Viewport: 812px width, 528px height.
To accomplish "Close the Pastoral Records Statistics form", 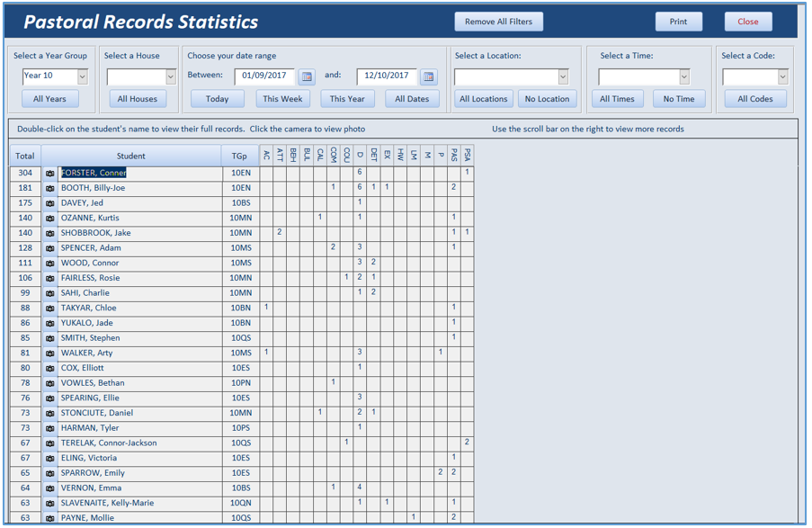I will pyautogui.click(x=748, y=22).
